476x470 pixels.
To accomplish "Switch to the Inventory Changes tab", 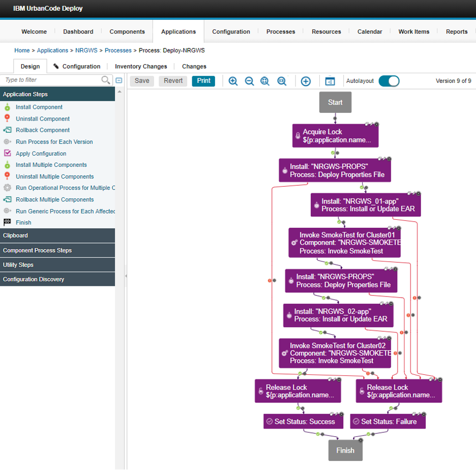I will [141, 66].
